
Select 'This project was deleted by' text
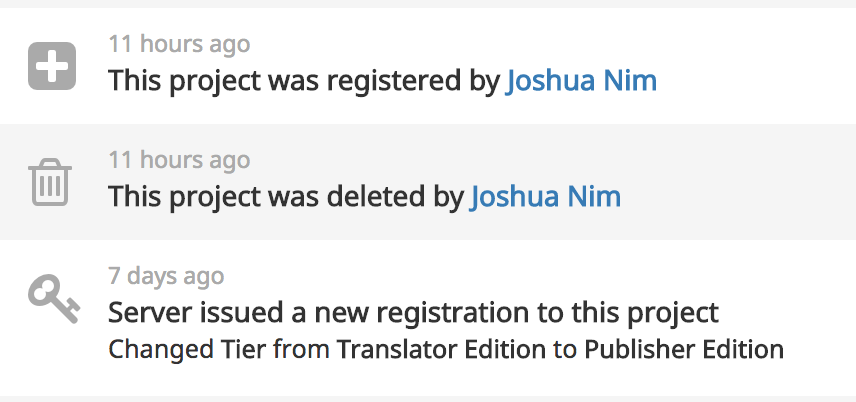tap(286, 197)
